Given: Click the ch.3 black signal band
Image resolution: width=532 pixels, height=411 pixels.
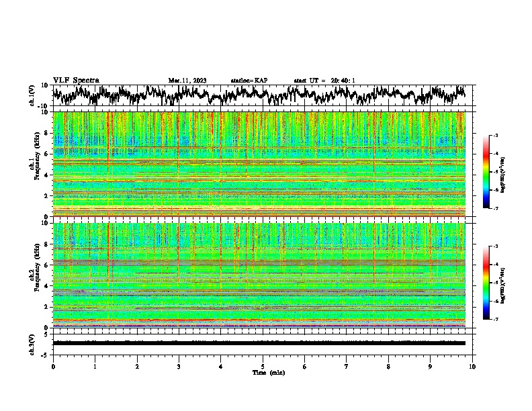Looking at the screenshot, I should point(259,343).
